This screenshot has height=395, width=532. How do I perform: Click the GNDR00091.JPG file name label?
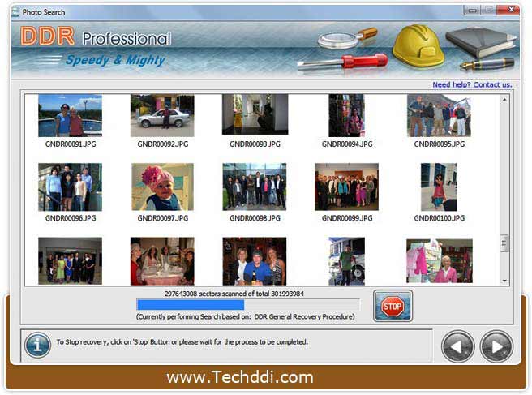click(x=71, y=144)
